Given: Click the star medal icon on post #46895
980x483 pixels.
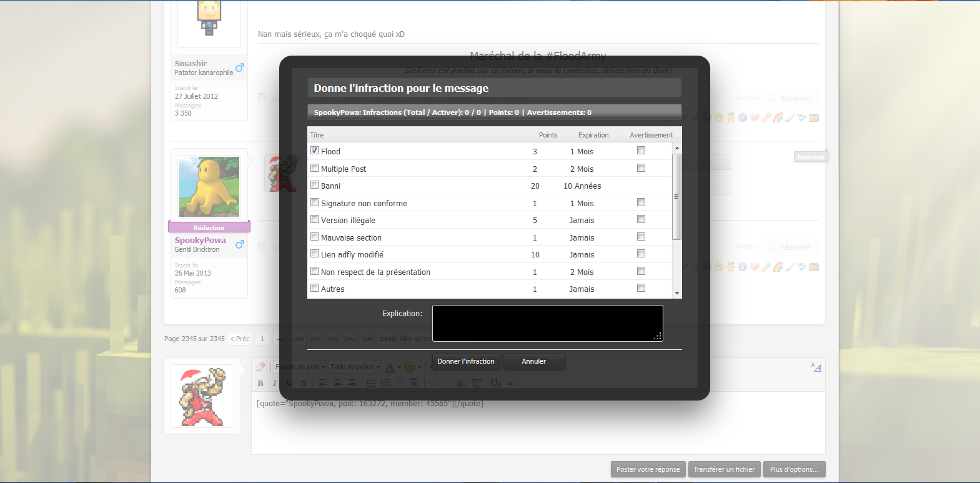Looking at the screenshot, I should [x=731, y=267].
